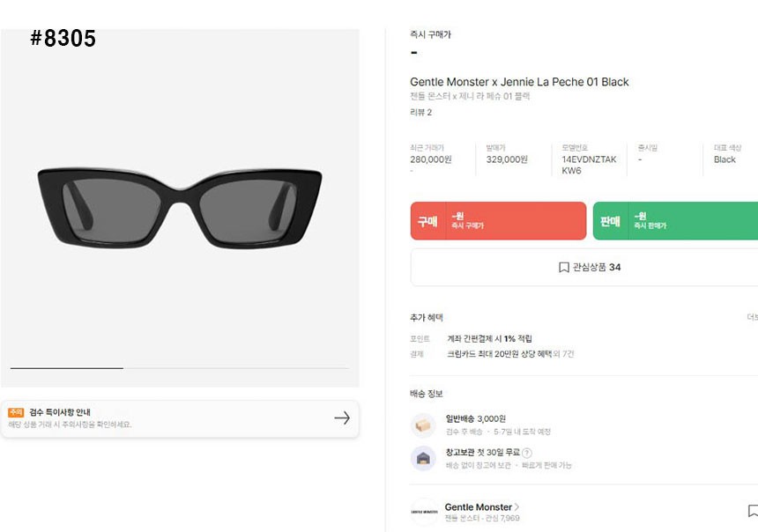Click the Gentle Monster x Jennie product title
758x532 pixels.
point(519,82)
